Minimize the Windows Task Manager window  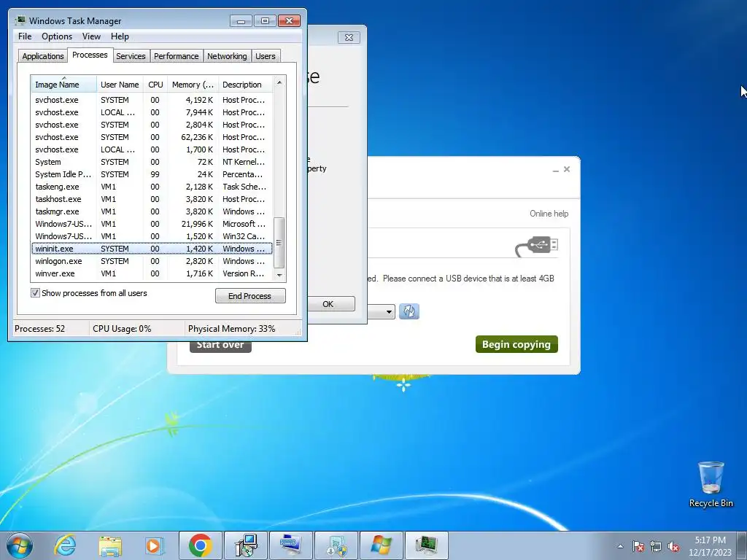coord(241,21)
